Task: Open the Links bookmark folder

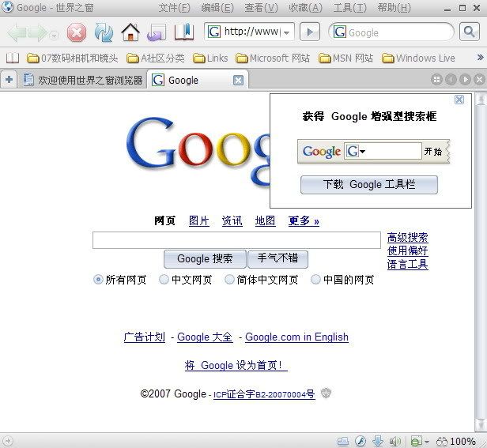Action: pos(210,58)
